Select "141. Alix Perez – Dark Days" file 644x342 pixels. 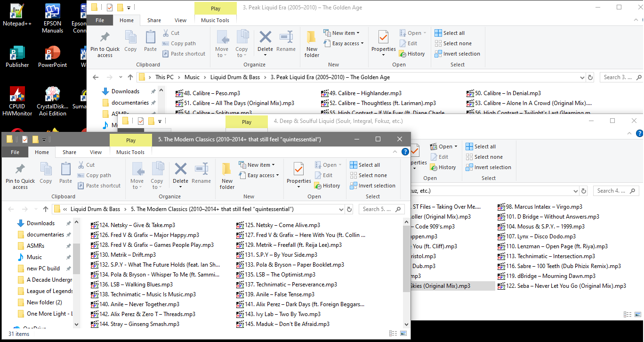(x=300, y=304)
